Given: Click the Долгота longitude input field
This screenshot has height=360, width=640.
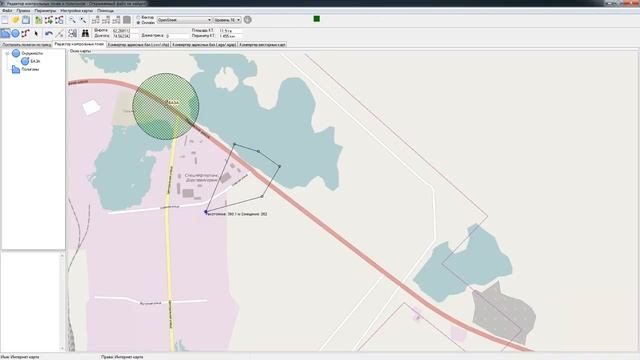Looking at the screenshot, I should pyautogui.click(x=125, y=36).
